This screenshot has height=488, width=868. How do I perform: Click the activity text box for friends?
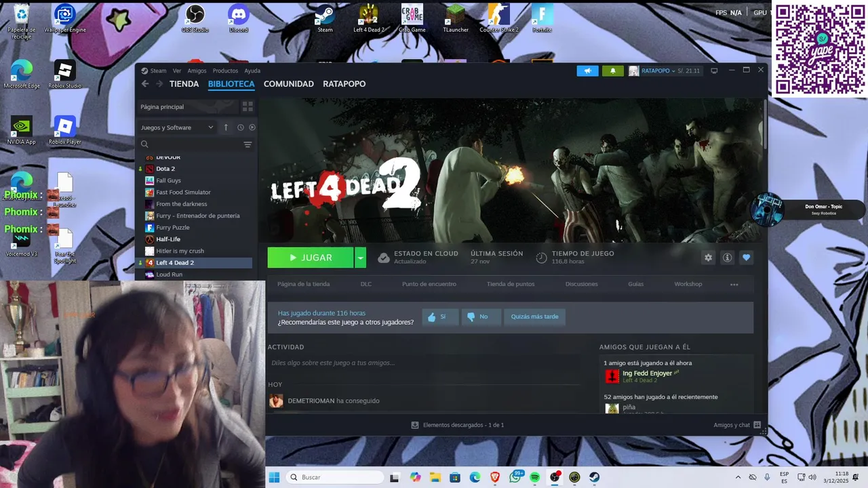tap(424, 363)
